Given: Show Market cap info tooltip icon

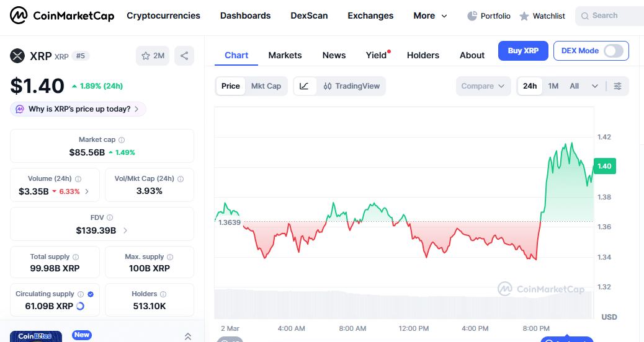Looking at the screenshot, I should [x=122, y=140].
